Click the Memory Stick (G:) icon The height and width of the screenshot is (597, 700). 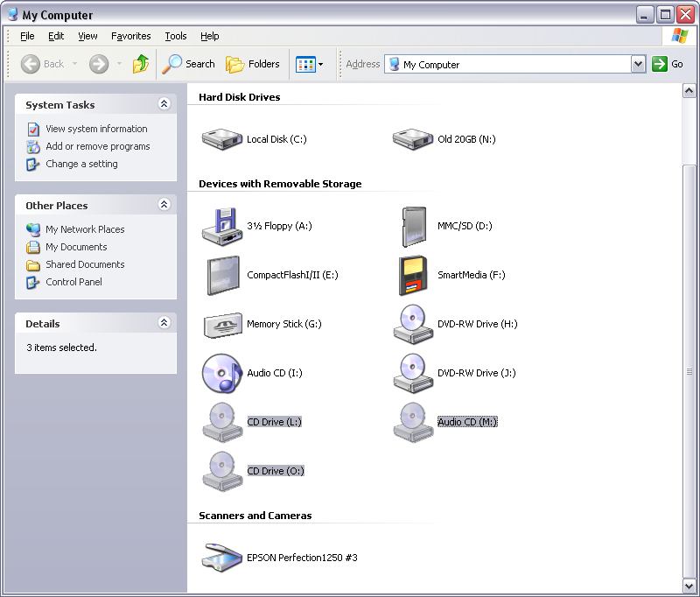[x=221, y=324]
